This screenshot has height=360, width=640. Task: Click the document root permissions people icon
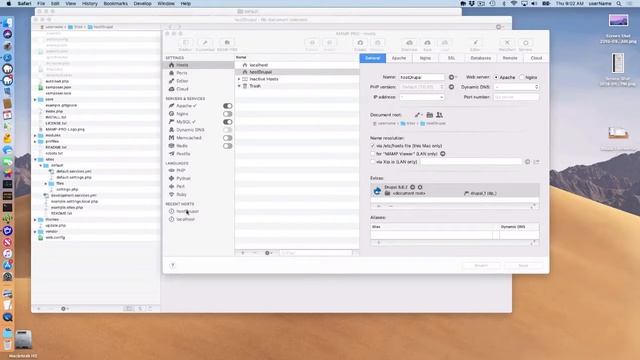[439, 115]
